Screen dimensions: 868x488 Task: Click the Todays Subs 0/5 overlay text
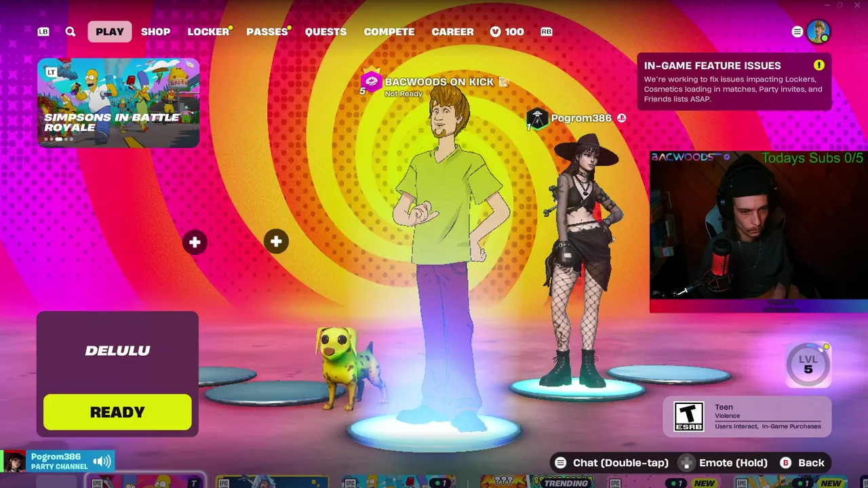pos(812,158)
